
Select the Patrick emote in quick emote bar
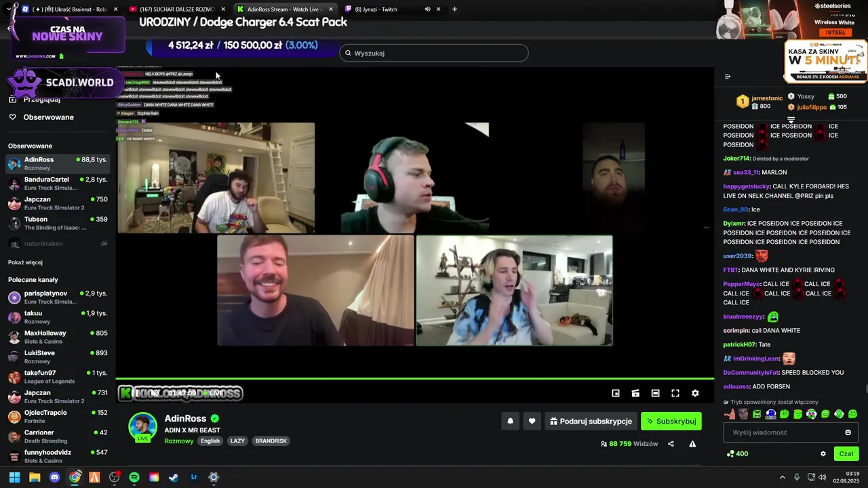730,413
